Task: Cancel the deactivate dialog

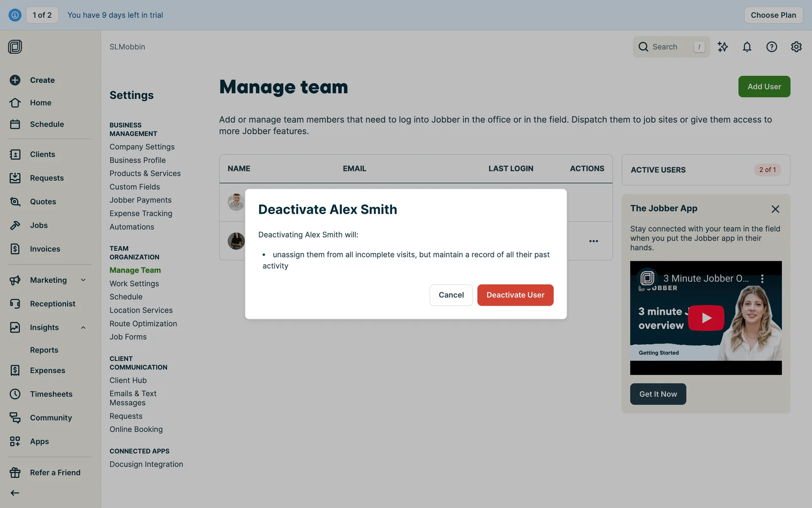Action: tap(451, 295)
